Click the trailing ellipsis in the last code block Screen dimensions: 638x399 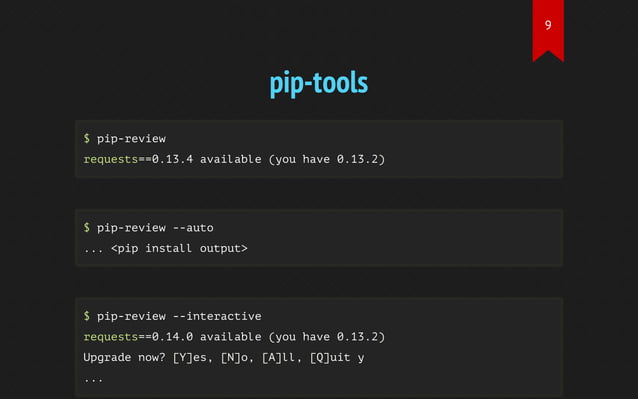(93, 380)
